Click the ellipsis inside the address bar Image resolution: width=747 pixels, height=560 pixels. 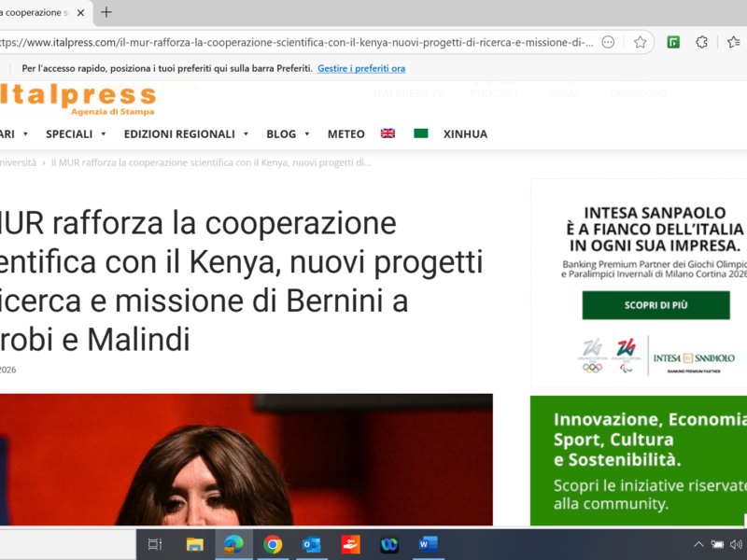coord(609,41)
